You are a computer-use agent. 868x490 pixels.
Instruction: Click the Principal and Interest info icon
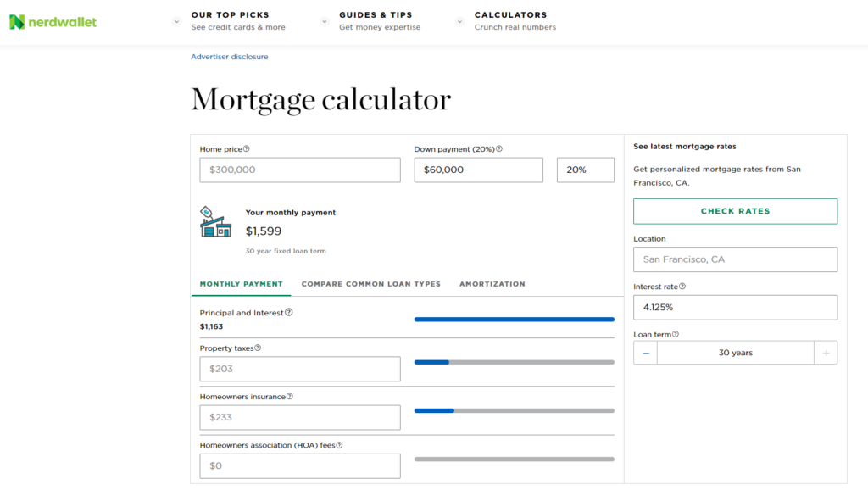pos(289,312)
